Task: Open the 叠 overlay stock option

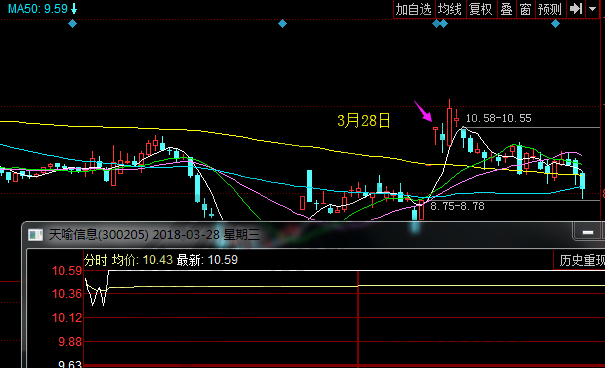Action: pyautogui.click(x=506, y=9)
